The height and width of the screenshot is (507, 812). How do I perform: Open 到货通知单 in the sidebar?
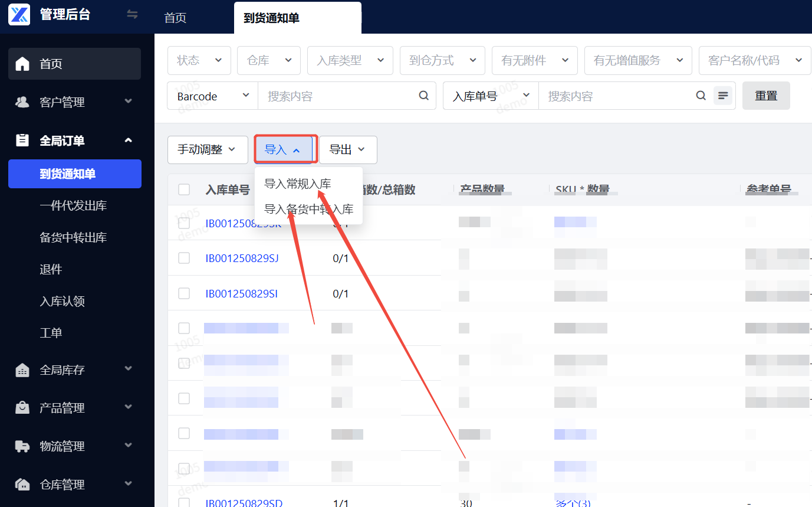coord(75,174)
